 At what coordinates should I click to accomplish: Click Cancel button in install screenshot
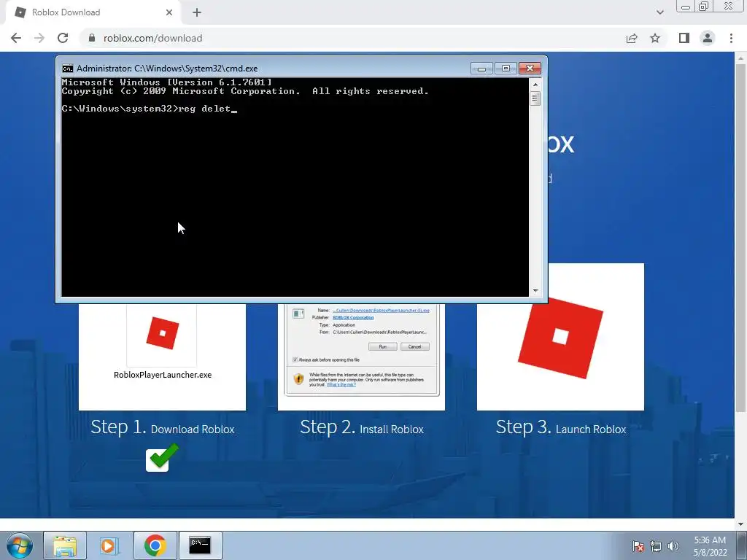(x=415, y=346)
